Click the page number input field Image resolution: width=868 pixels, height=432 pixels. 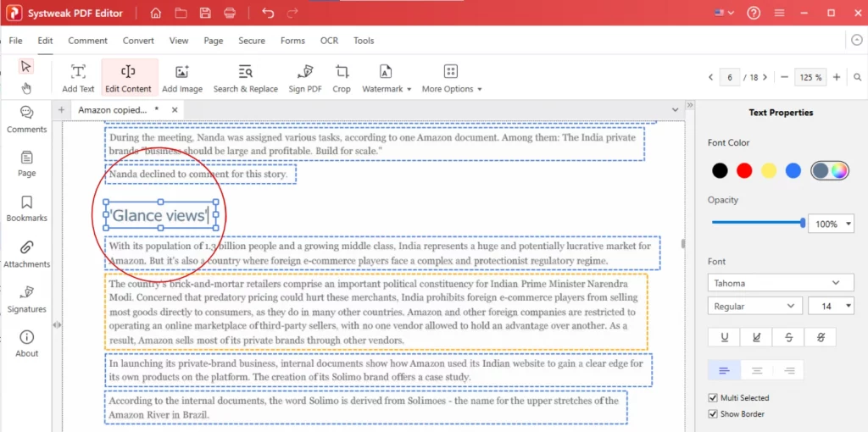click(730, 77)
